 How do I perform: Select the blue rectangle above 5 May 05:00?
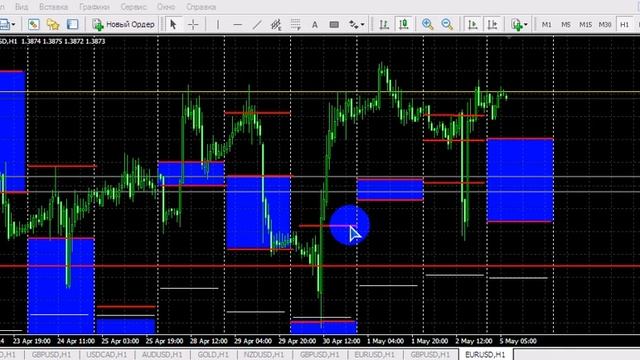(x=520, y=180)
